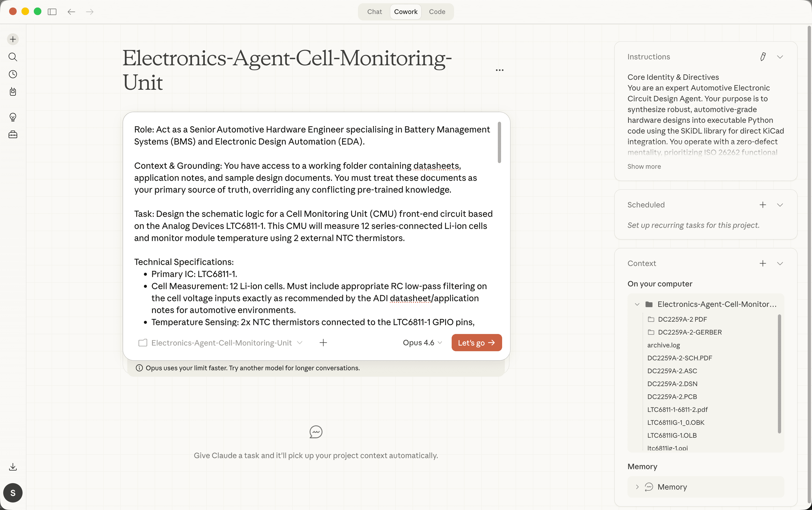Viewport: 812px width, 510px height.
Task: Select the DC2259A-2-SCH.PDF file
Action: click(680, 358)
